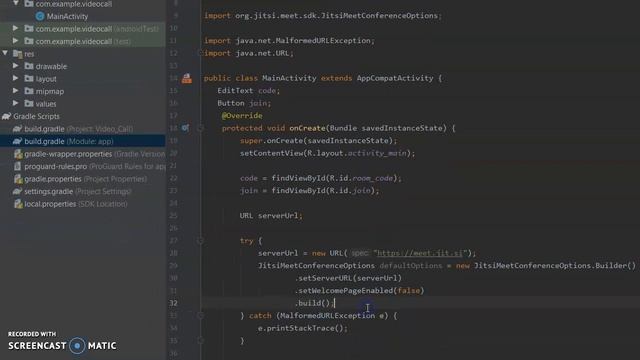Image resolution: width=640 pixels, height=360 pixels.
Task: Expand com.example.videocall (androidTest) package
Action: pos(15,28)
